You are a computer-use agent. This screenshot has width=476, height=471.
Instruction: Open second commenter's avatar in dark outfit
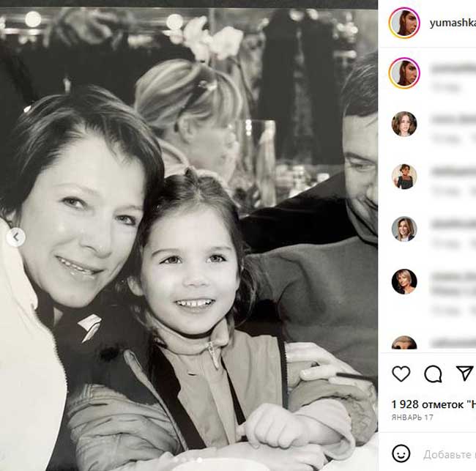click(x=404, y=177)
